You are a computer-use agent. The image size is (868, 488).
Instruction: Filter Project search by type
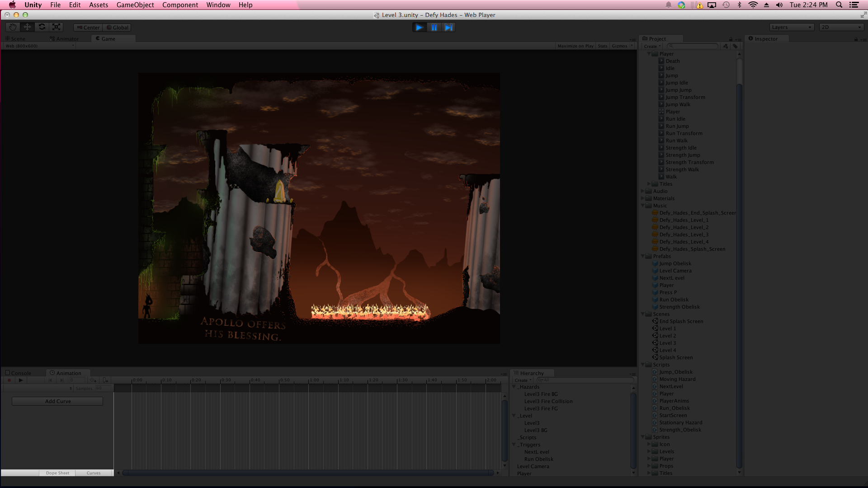coord(726,46)
